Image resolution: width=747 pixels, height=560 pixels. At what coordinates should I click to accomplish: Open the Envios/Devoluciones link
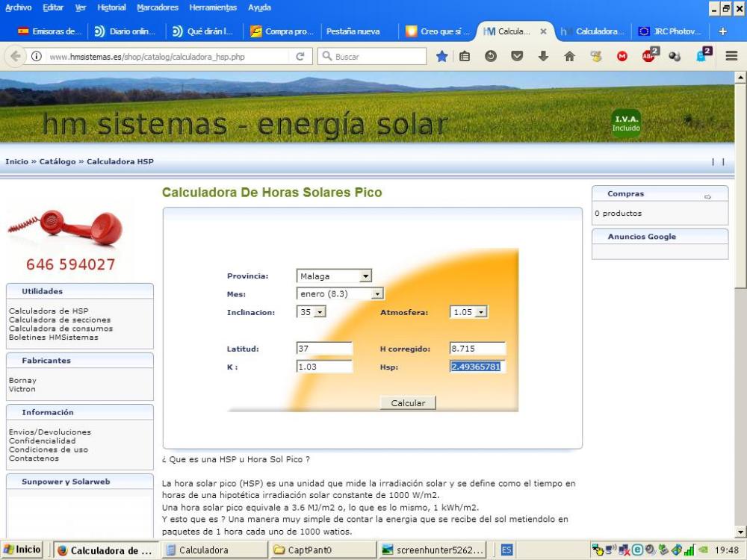point(49,432)
